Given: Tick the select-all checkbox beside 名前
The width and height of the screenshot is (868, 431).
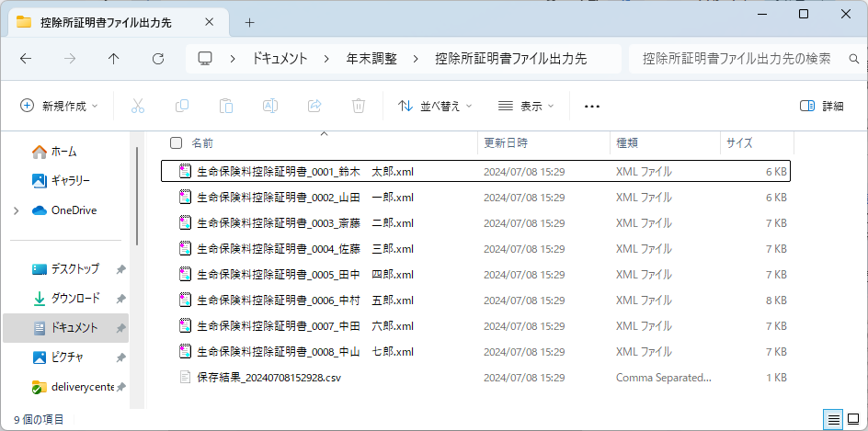Looking at the screenshot, I should 177,143.
